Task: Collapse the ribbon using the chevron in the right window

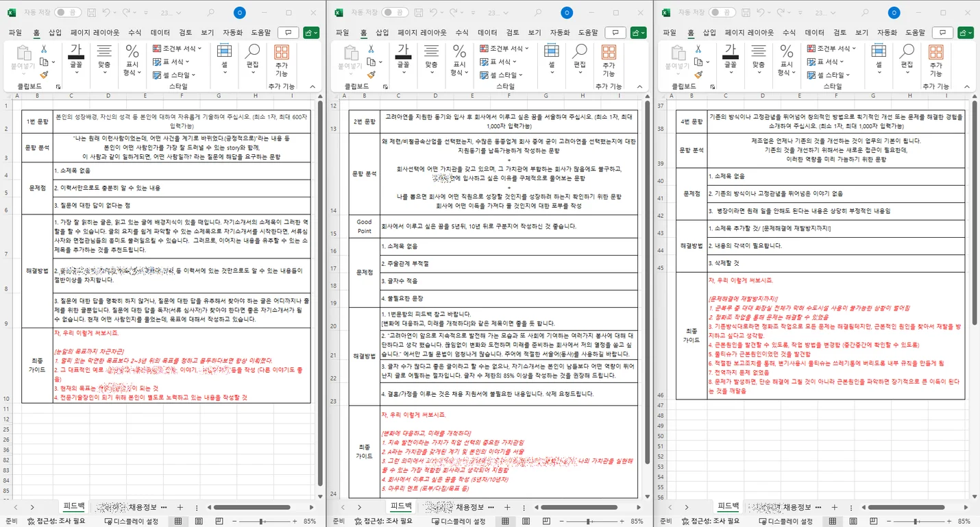Action: point(966,87)
